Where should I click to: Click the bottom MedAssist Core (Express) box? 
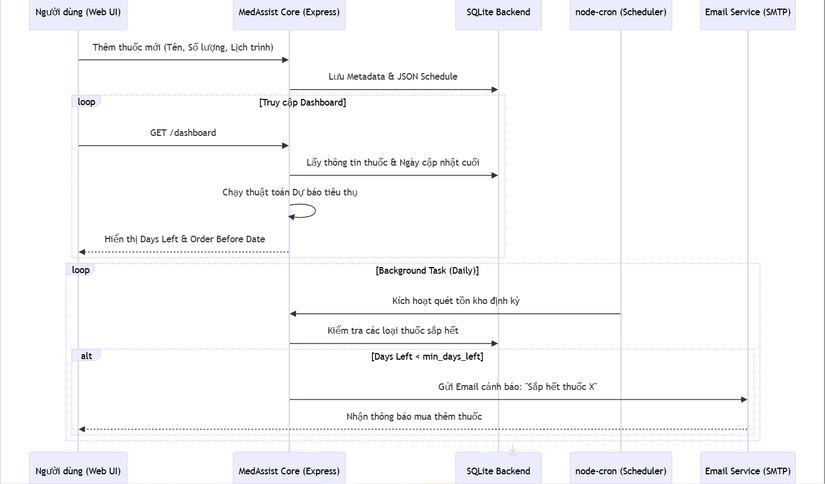tap(289, 468)
